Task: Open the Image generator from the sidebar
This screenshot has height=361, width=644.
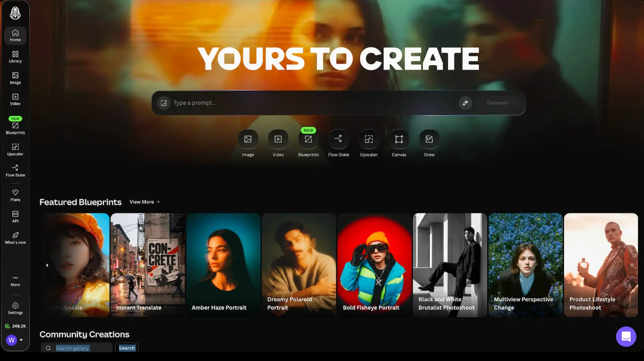Action: (x=15, y=78)
